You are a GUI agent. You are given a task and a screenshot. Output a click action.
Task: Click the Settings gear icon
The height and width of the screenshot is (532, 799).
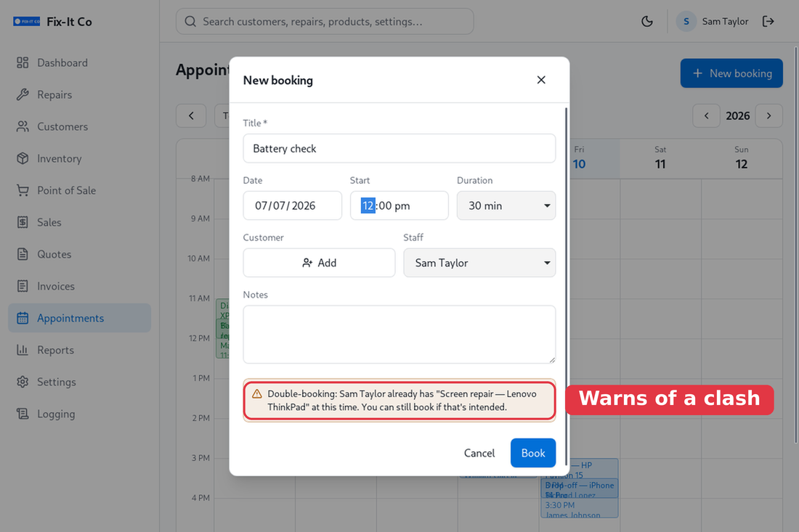(x=23, y=382)
